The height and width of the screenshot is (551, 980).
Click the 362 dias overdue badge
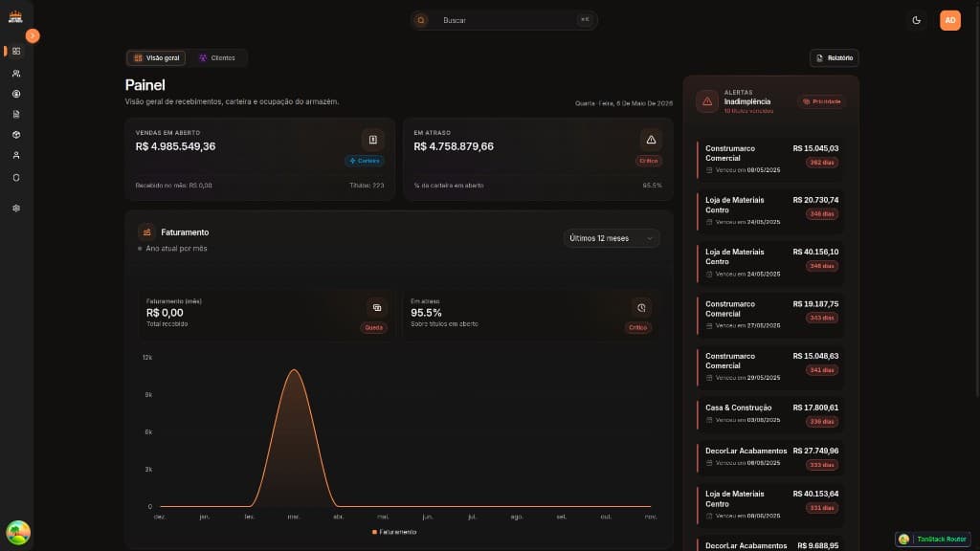[x=822, y=163]
